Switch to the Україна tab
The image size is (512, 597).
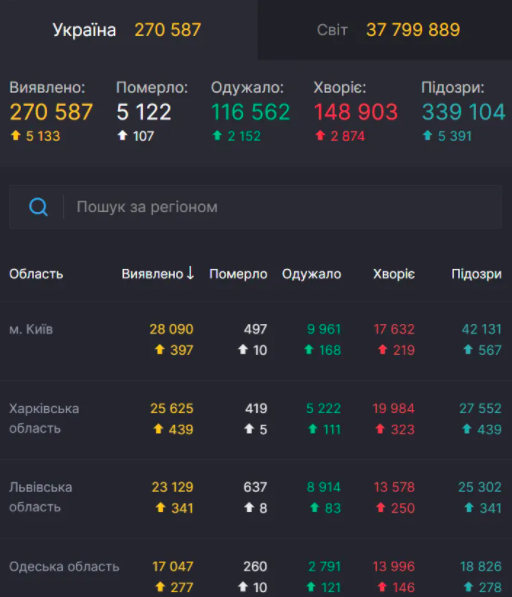pos(129,30)
